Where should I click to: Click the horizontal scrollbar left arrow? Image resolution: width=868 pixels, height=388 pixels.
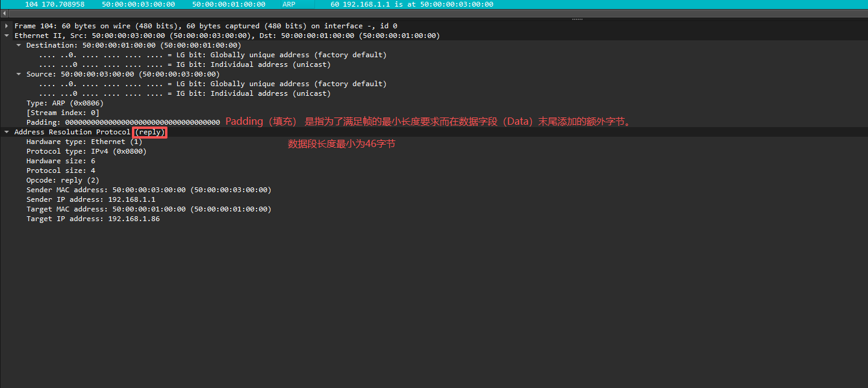coord(4,13)
